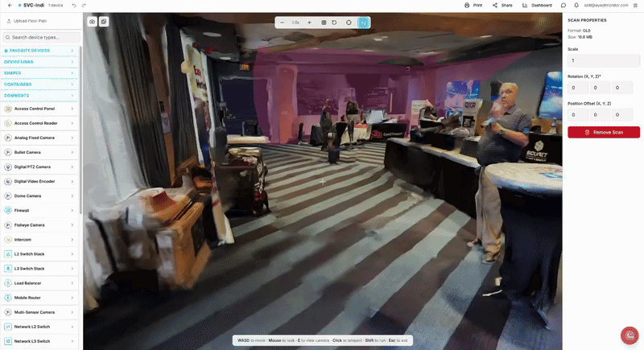This screenshot has height=350, width=644.
Task: Select the Access Control Panel icon
Action: (8, 109)
